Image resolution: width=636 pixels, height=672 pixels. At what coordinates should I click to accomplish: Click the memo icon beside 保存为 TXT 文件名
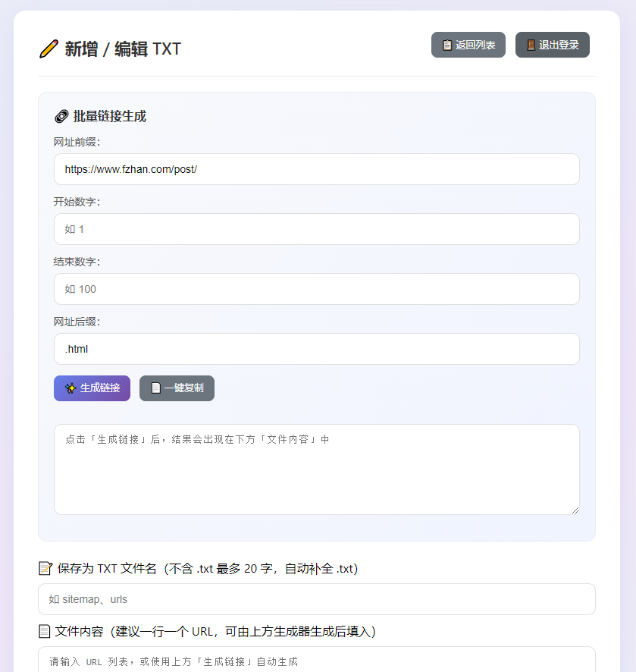pos(45,568)
